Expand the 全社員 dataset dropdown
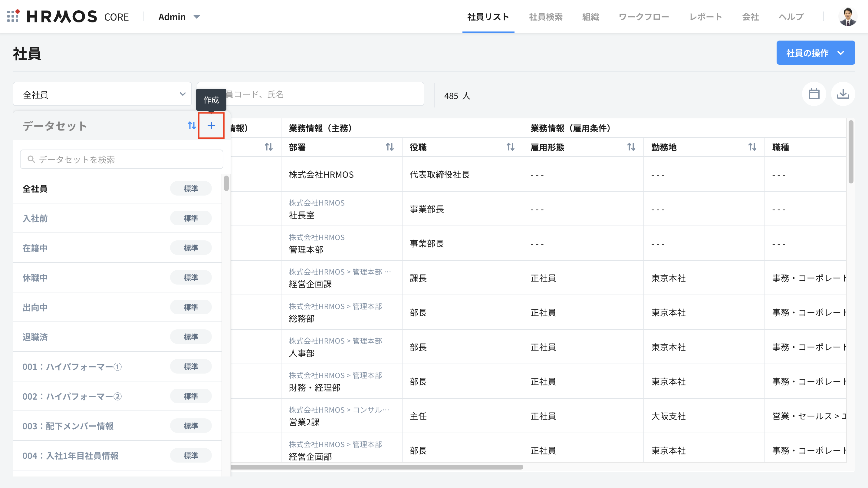The width and height of the screenshot is (868, 488). tap(102, 94)
